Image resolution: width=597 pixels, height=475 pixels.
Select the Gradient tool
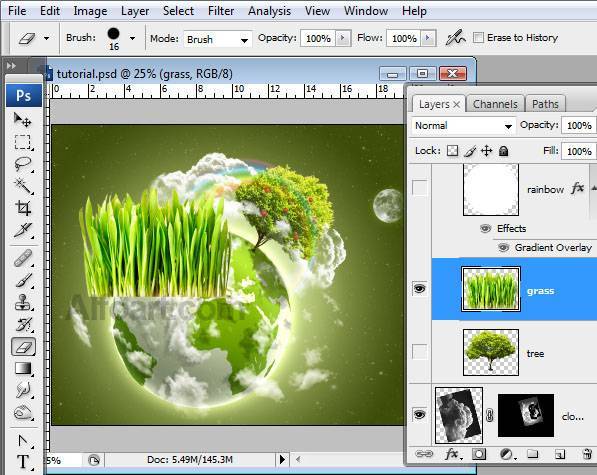(23, 368)
